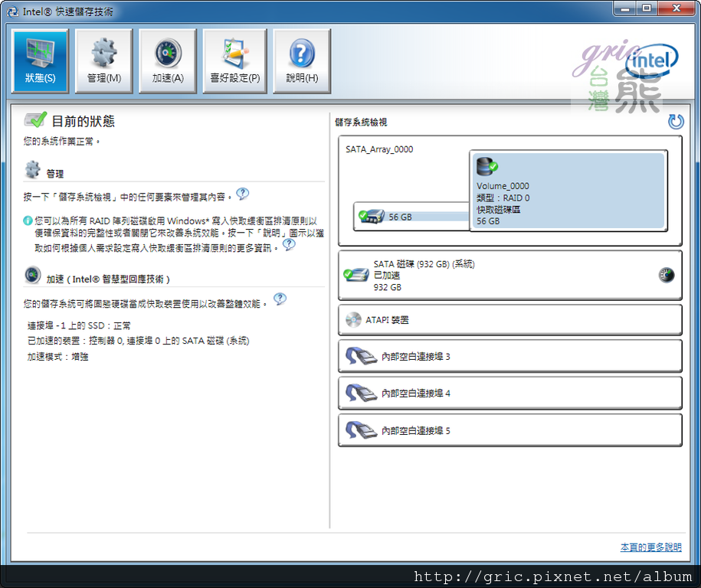The height and width of the screenshot is (588, 701).
Task: Click the 加速 section gauge icon
Action: [x=33, y=275]
